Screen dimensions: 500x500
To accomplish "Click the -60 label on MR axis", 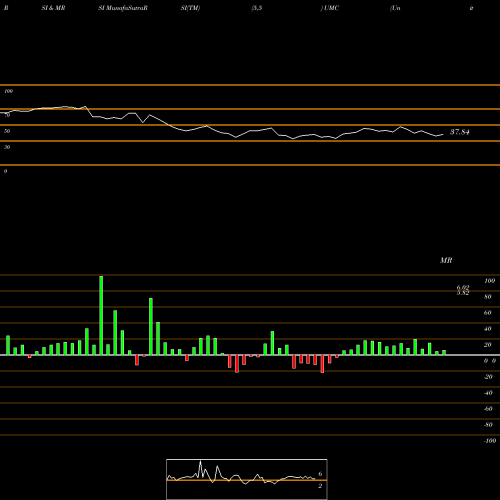I will [488, 409].
